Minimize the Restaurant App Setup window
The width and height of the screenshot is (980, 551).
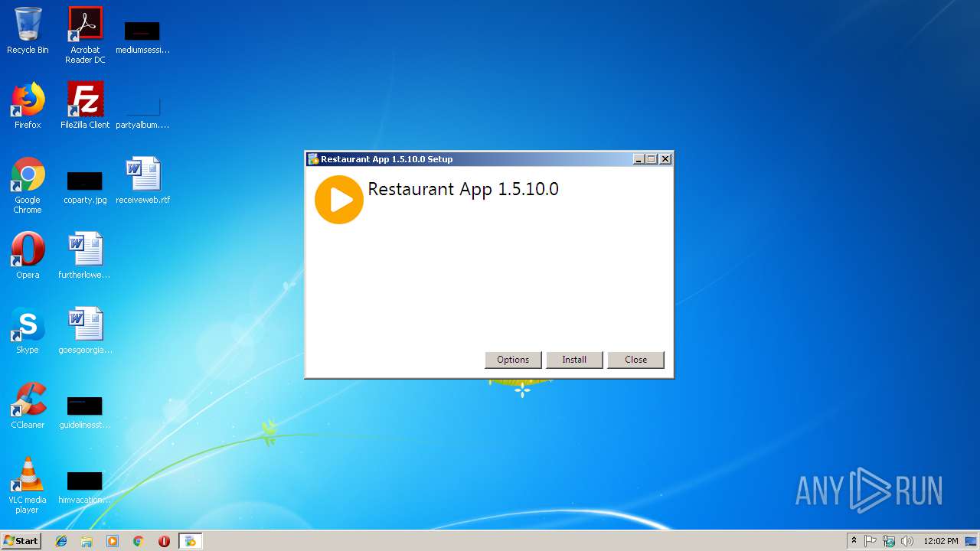(x=639, y=159)
